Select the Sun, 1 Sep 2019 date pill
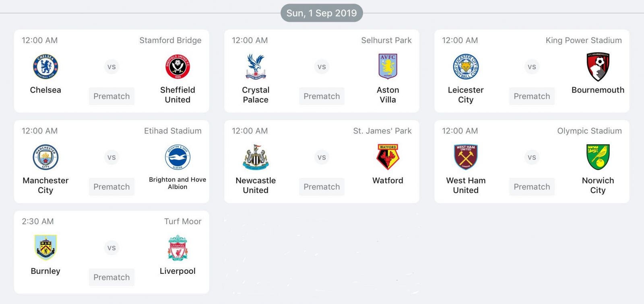 pos(322,13)
